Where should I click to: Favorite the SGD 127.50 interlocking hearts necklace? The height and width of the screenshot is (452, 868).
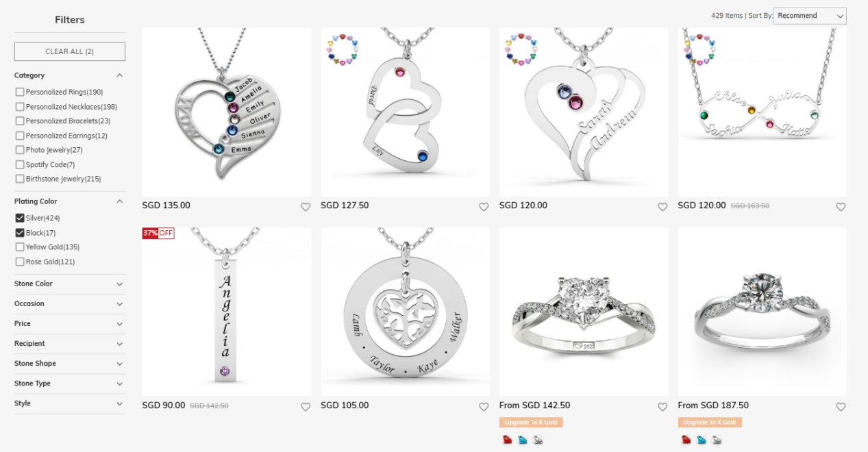click(484, 207)
